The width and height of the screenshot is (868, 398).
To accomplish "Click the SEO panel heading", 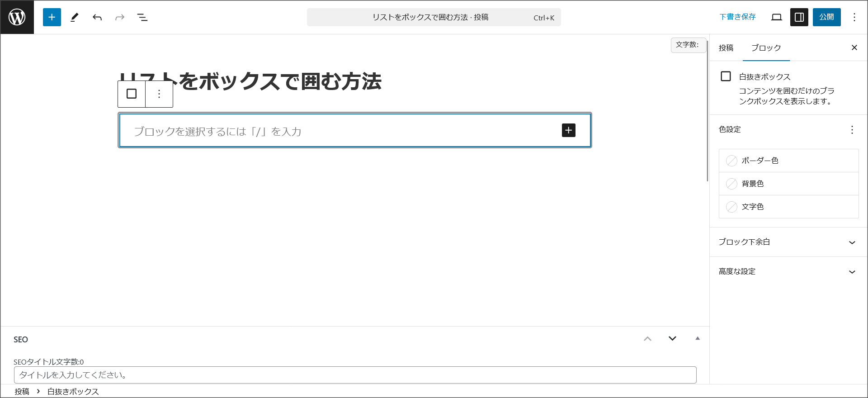I will click(21, 340).
